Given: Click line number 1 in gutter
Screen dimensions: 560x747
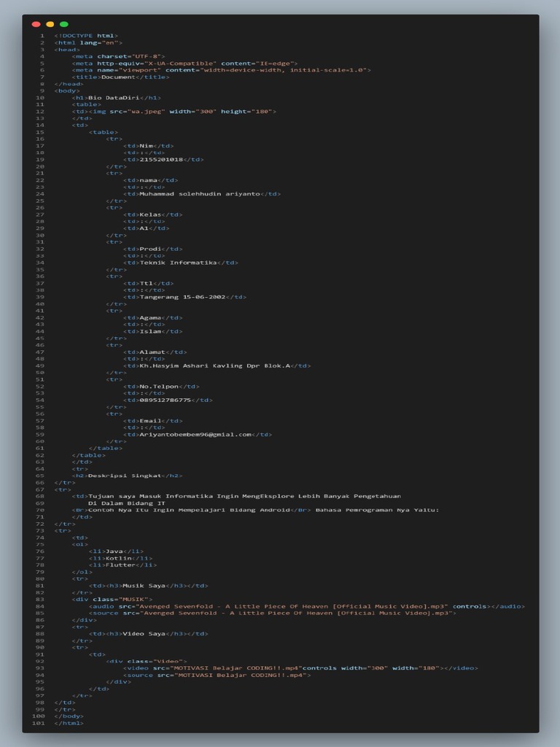Looking at the screenshot, I should (42, 36).
